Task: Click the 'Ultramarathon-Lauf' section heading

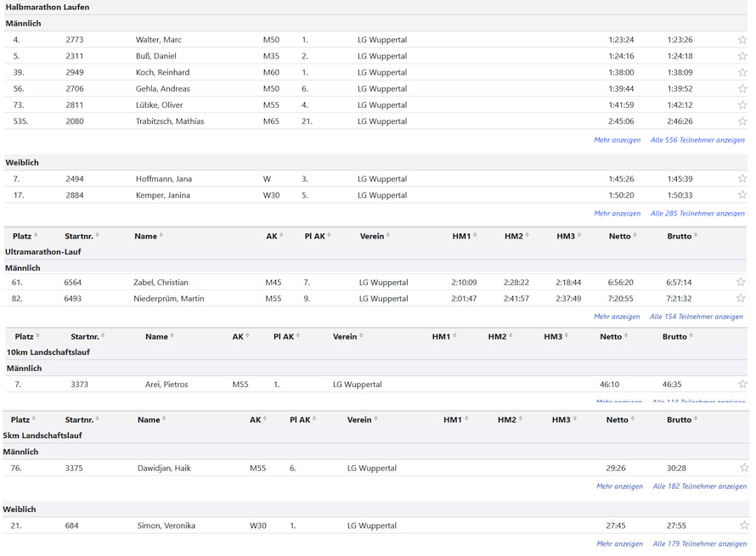Action: pyautogui.click(x=43, y=251)
